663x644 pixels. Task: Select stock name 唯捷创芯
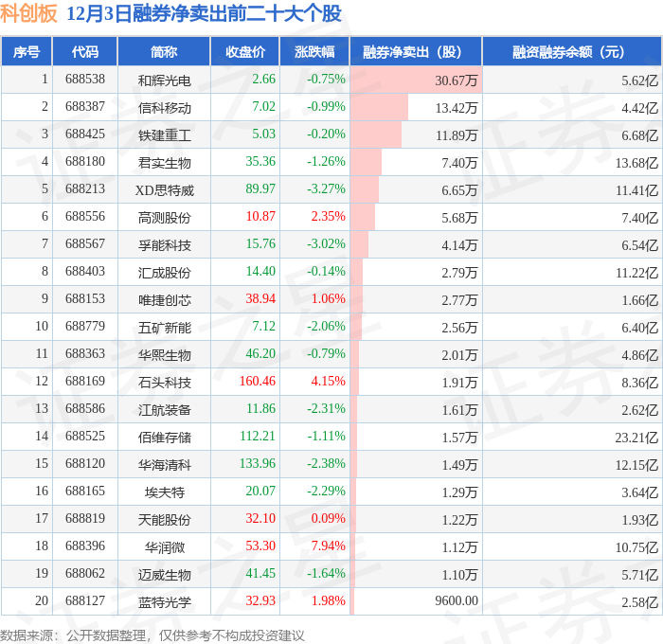164,300
